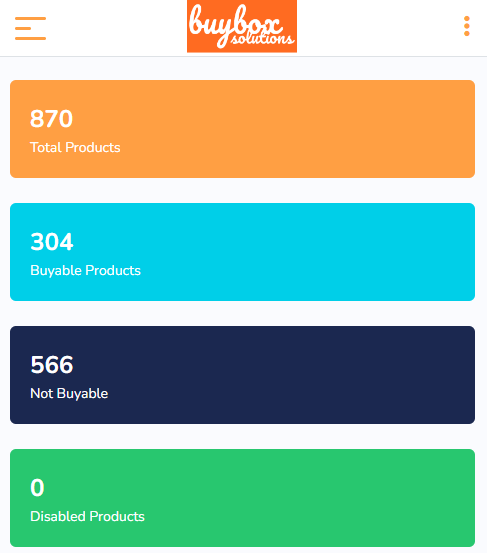Click the 304 buyable count number

52,242
